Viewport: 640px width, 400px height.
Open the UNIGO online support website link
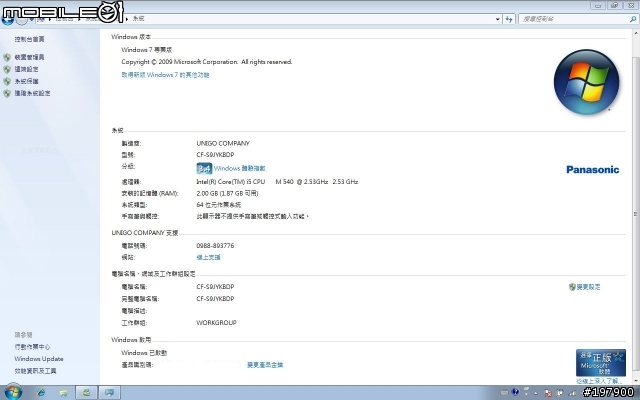click(209, 257)
